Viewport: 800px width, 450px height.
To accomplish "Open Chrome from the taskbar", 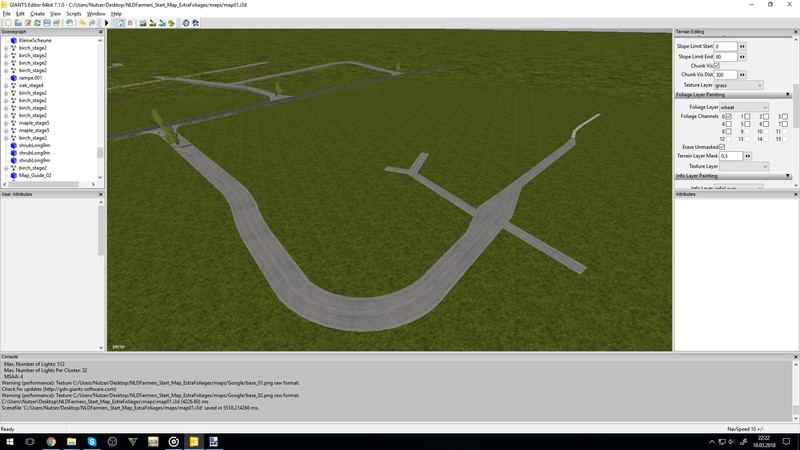I will [51, 441].
